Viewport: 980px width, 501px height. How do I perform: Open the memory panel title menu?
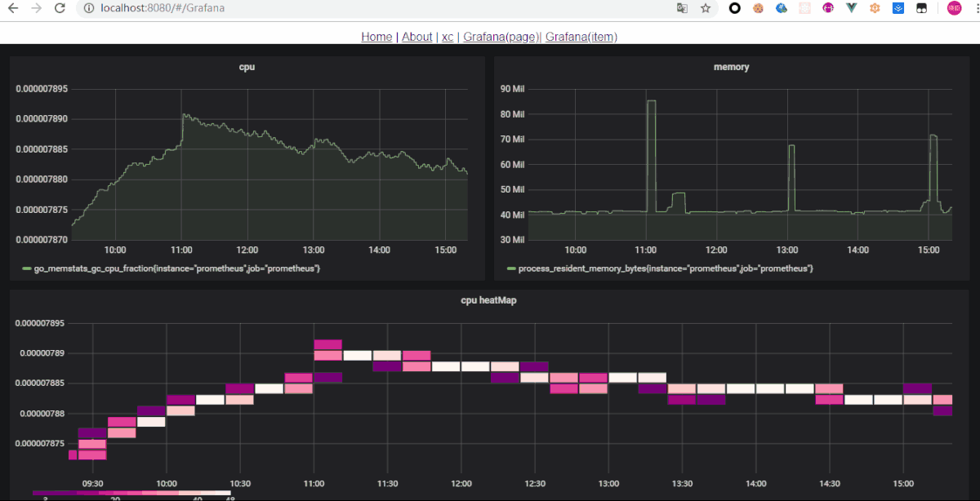point(731,67)
